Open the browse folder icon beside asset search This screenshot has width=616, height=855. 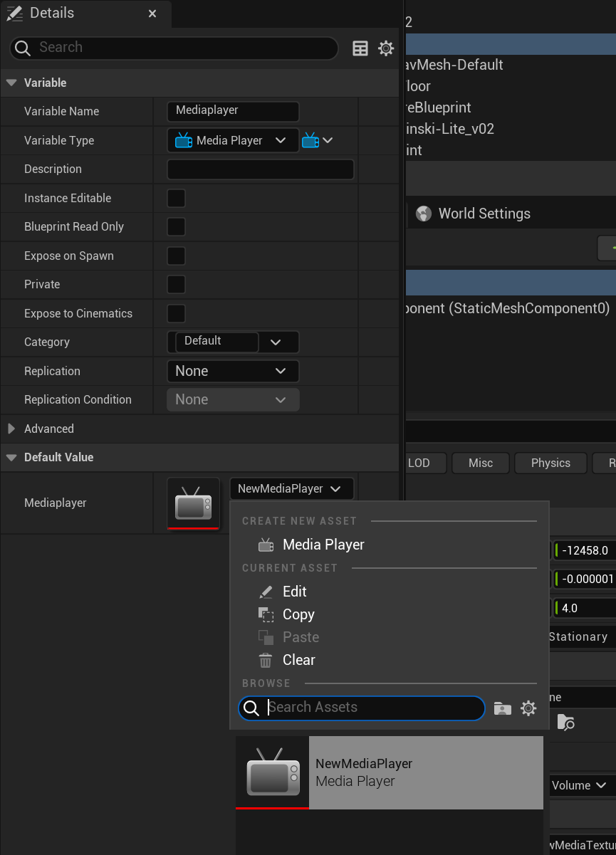(x=503, y=708)
